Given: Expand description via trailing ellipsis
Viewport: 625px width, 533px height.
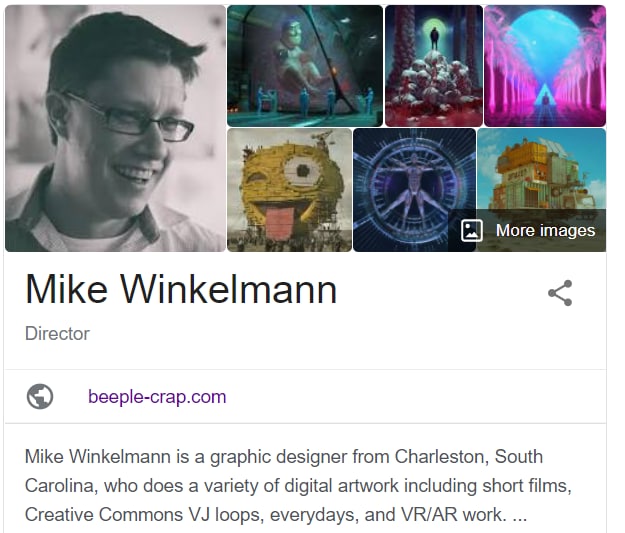Looking at the screenshot, I should [x=519, y=515].
